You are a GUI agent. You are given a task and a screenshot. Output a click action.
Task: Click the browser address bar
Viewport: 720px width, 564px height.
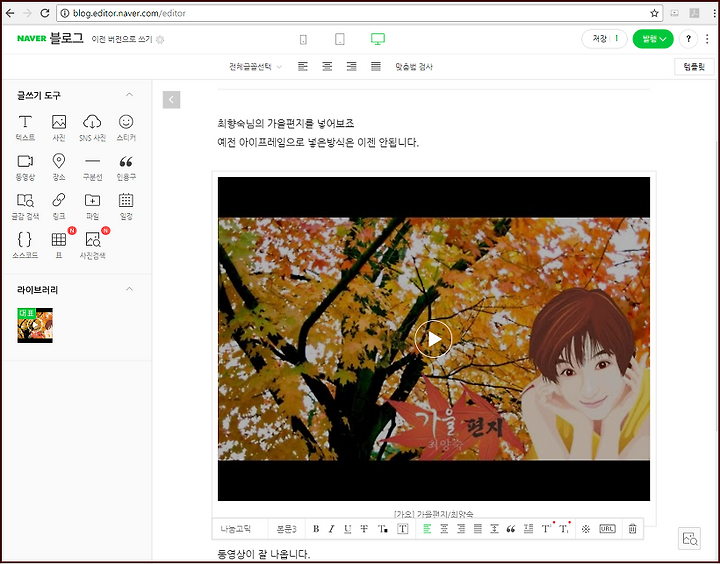[x=360, y=13]
